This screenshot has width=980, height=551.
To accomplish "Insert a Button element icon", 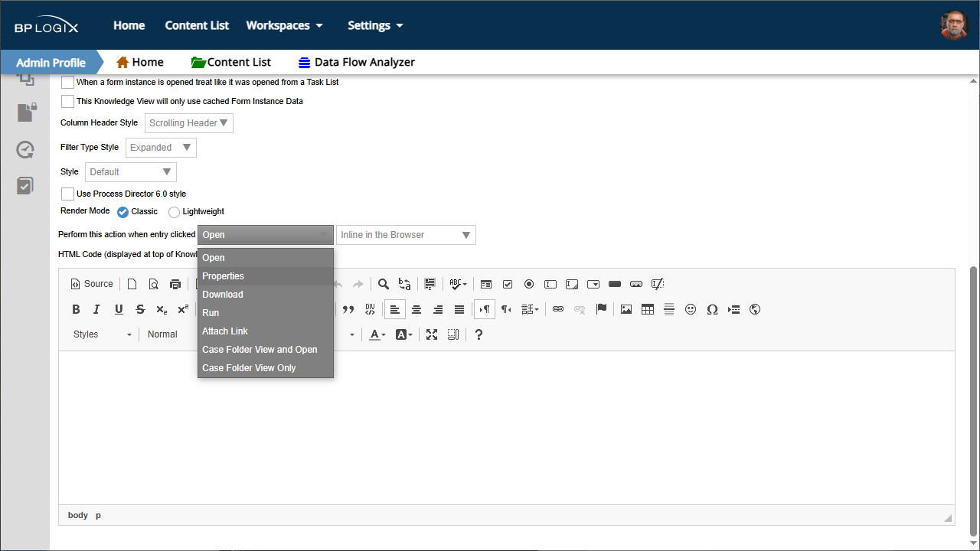I will [615, 284].
